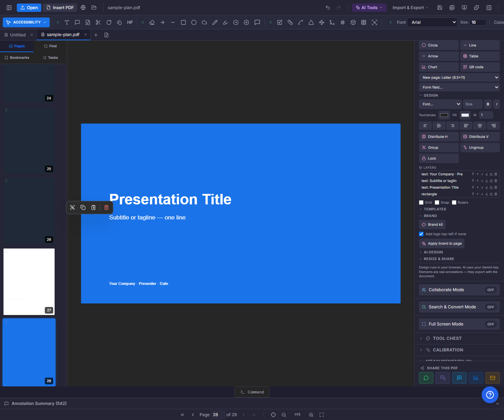Image resolution: width=504 pixels, height=420 pixels.
Task: Expand the TEMPLATES section
Action: 435,209
